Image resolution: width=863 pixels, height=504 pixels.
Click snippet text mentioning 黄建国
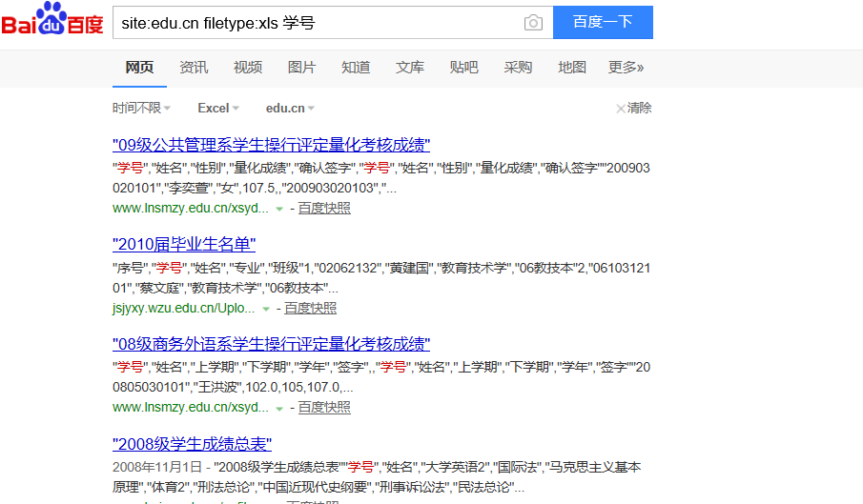380,278
